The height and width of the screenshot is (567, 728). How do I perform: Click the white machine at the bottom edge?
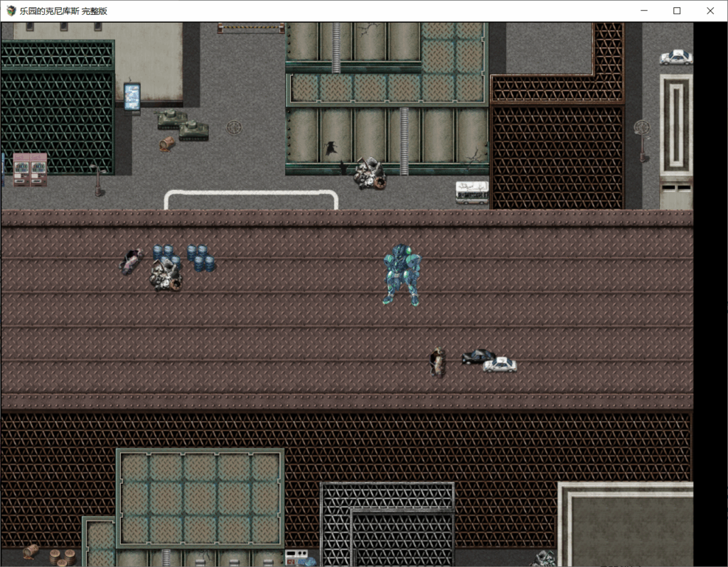pyautogui.click(x=296, y=557)
